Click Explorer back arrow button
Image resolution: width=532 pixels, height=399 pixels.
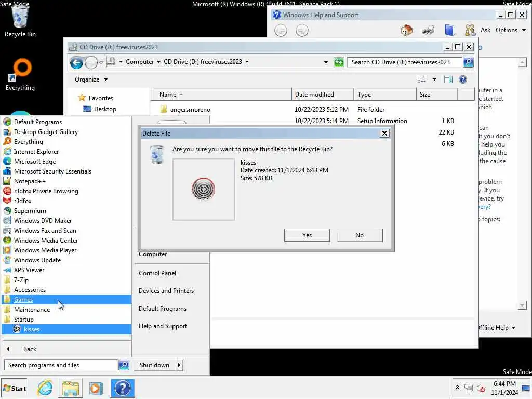click(77, 62)
